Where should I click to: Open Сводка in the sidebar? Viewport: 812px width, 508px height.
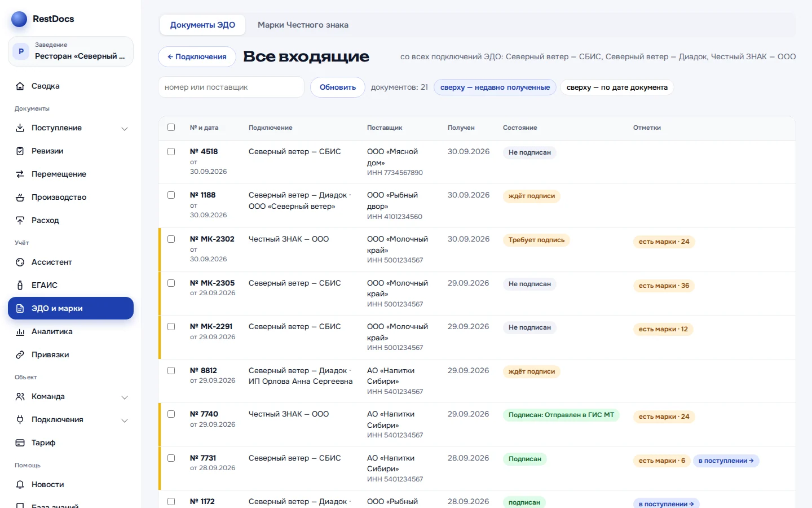coord(70,86)
